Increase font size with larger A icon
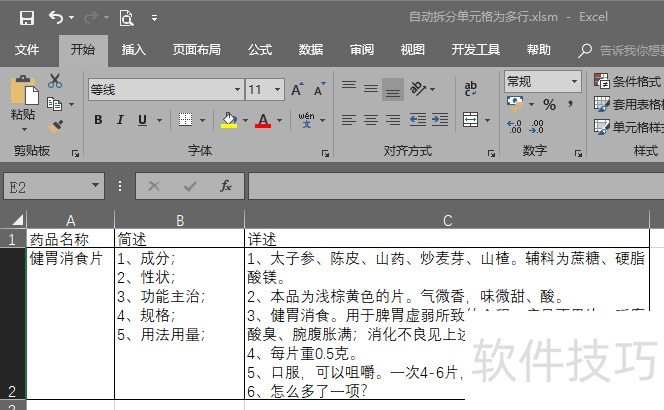This screenshot has width=664, height=410. point(297,89)
